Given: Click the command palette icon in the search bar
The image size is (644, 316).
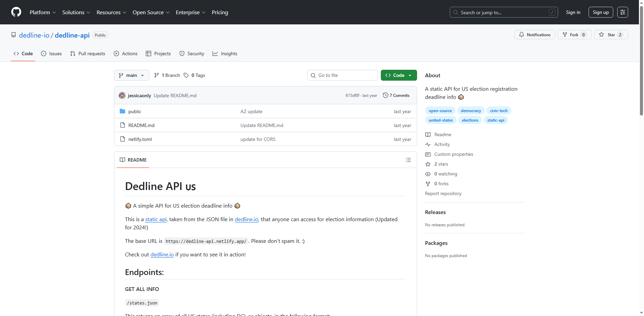Looking at the screenshot, I should [x=552, y=12].
